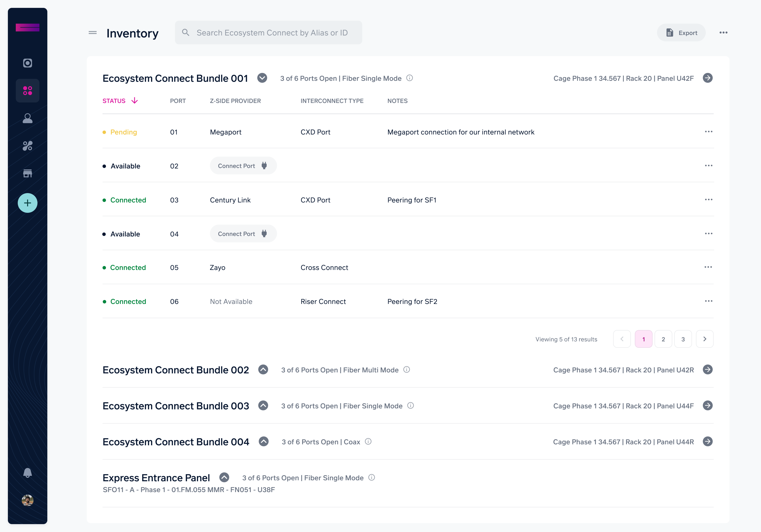The width and height of the screenshot is (761, 532).
Task: Click info icon for Bundle 002
Action: [407, 369]
